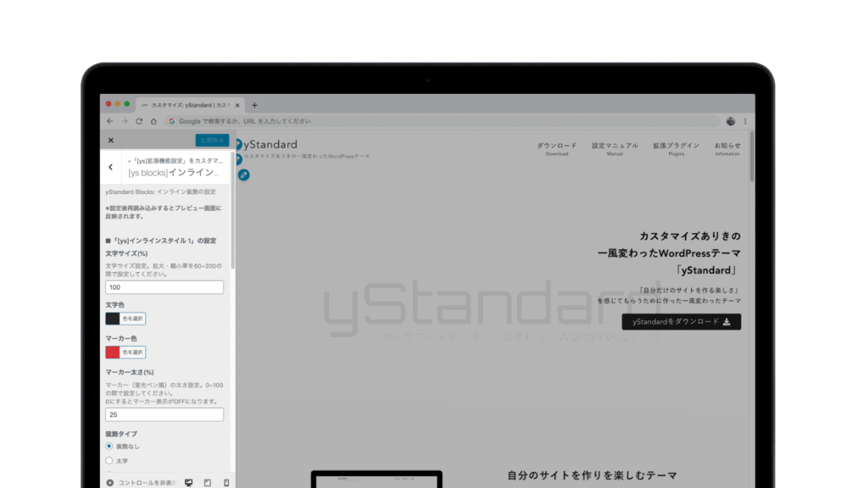This screenshot has width=868, height=488.
Task: Select the 装飾なし radio option
Action: [109, 446]
